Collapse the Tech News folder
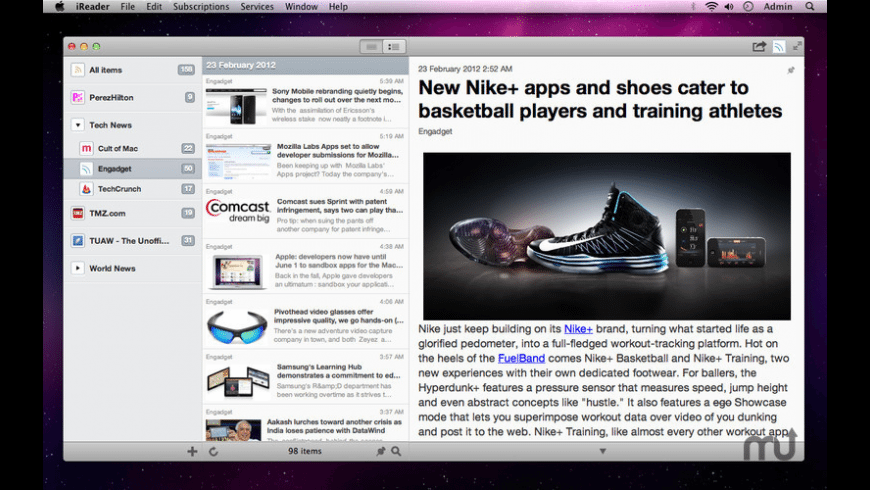870x490 pixels. [x=78, y=125]
